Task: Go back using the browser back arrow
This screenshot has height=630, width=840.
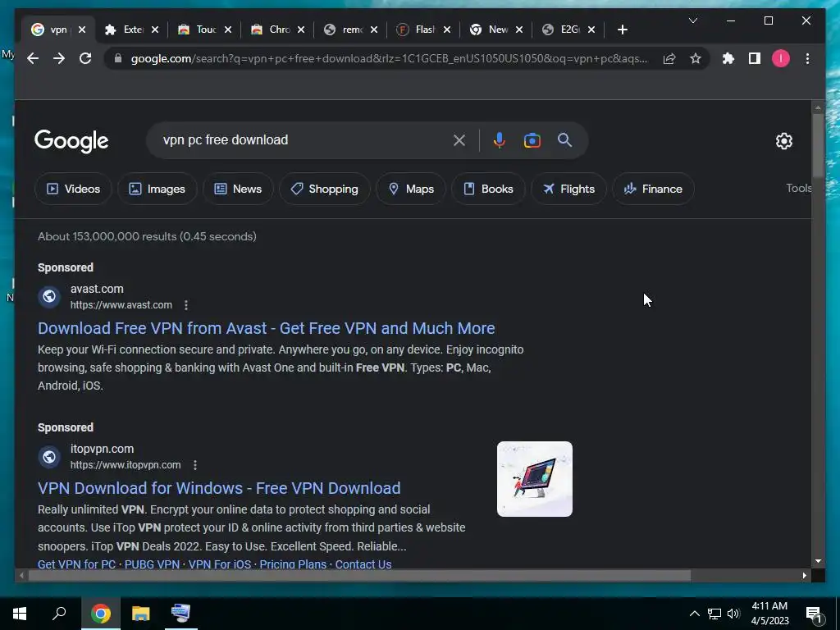Action: pos(33,58)
